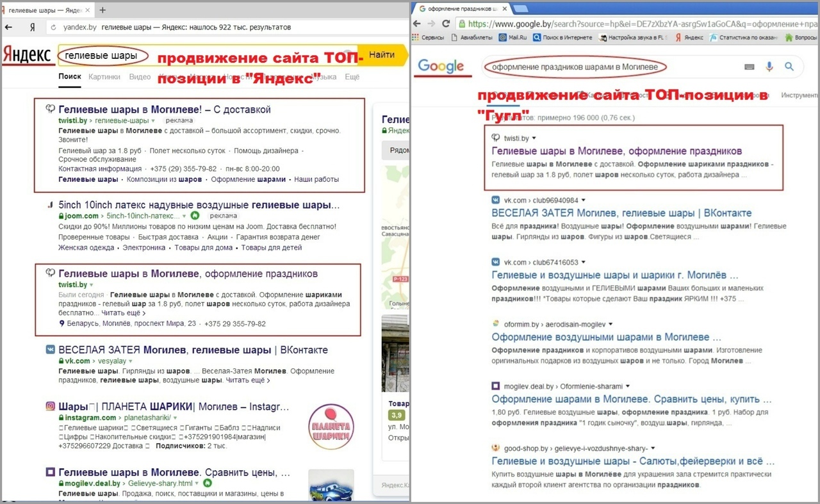
Task: Start Google voice search with microphone
Action: 769,67
